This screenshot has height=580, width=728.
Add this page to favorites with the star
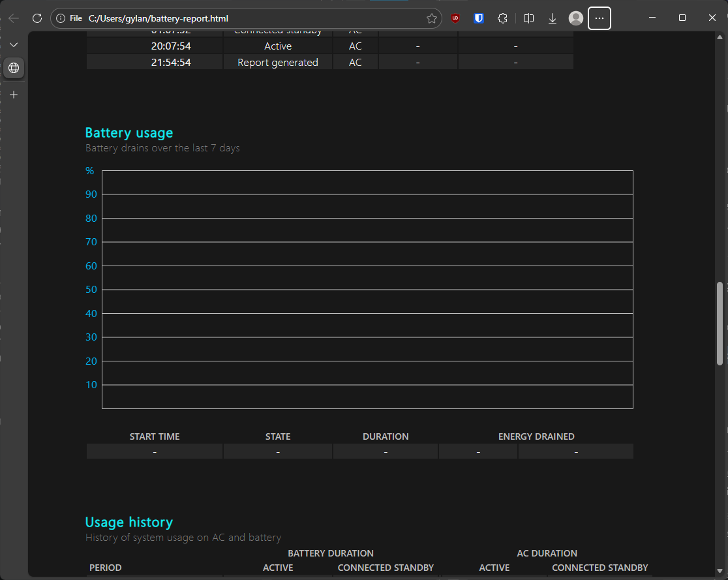431,18
